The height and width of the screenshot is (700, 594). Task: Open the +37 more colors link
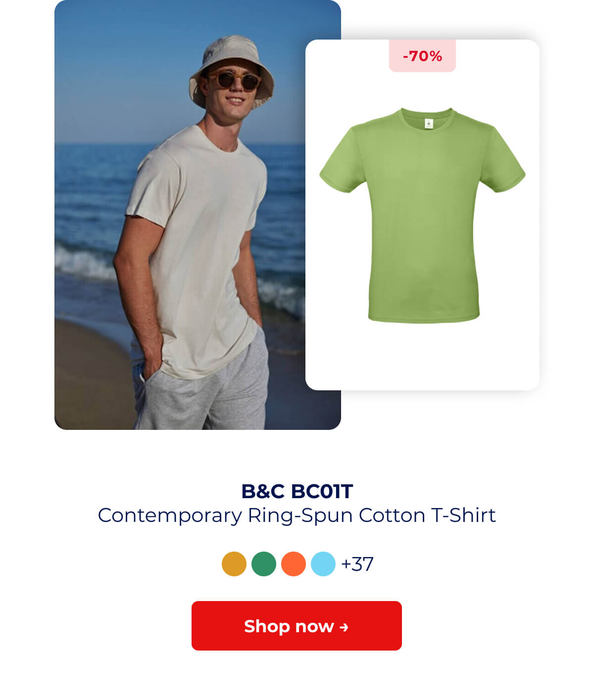tap(357, 564)
